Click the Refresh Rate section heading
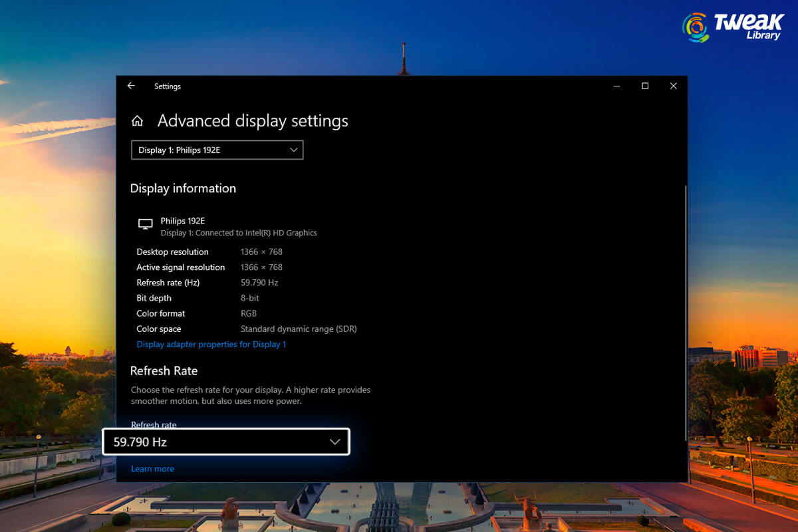This screenshot has height=532, width=798. pyautogui.click(x=164, y=370)
